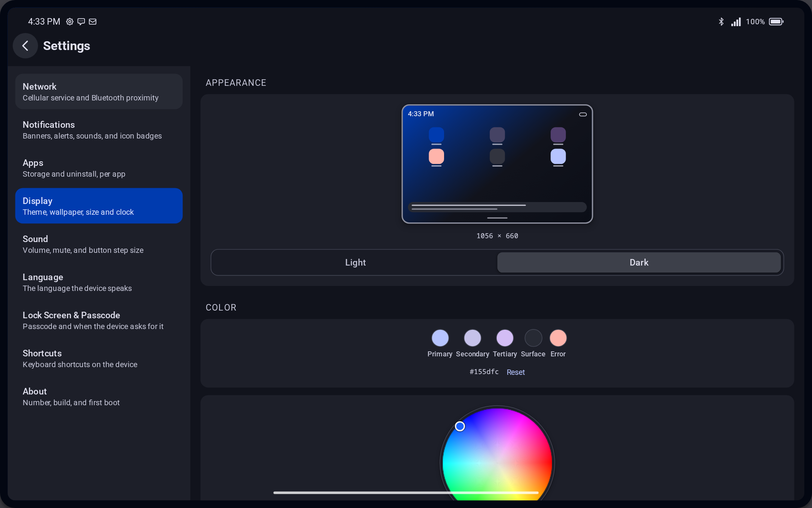812x508 pixels.
Task: Open About device info
Action: point(99,396)
